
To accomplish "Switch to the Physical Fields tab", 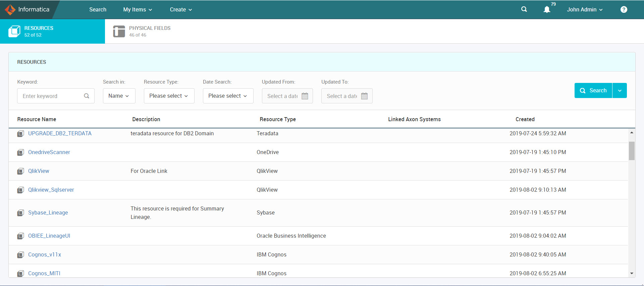I will point(142,31).
